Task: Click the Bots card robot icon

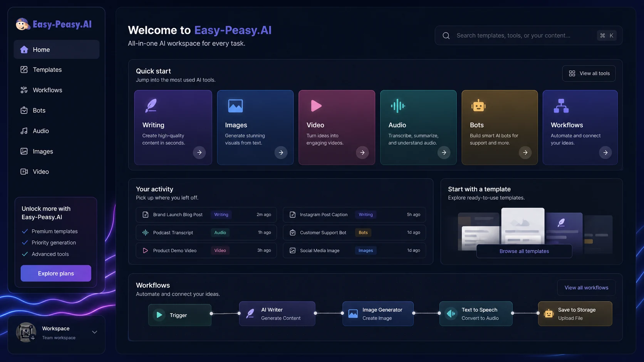Action: point(478,105)
